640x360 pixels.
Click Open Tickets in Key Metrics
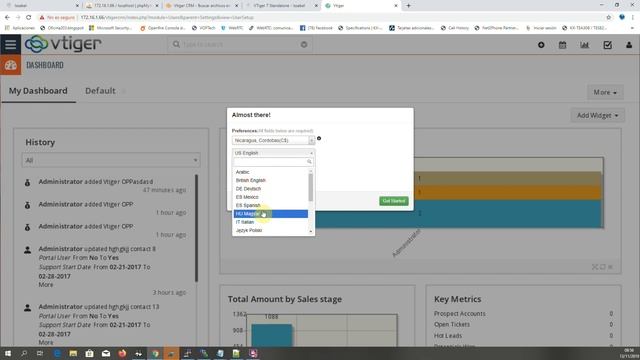tap(452, 324)
